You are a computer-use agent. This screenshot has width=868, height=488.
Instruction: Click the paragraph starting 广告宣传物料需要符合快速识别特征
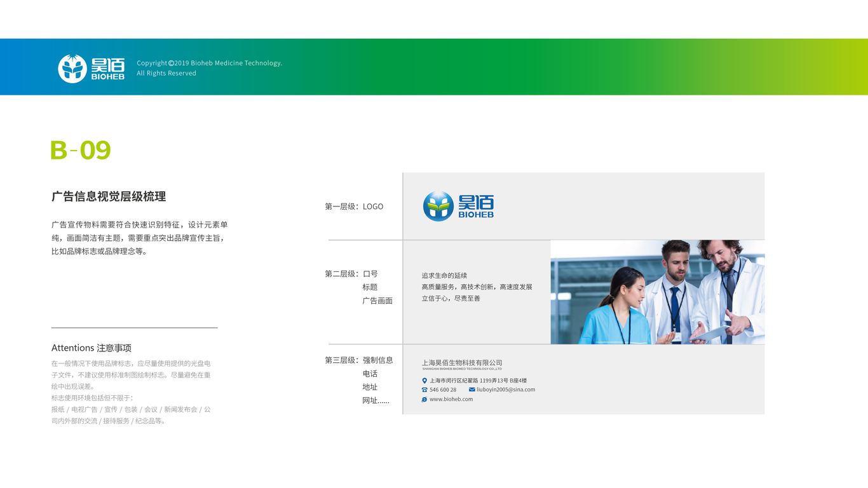pos(139,238)
